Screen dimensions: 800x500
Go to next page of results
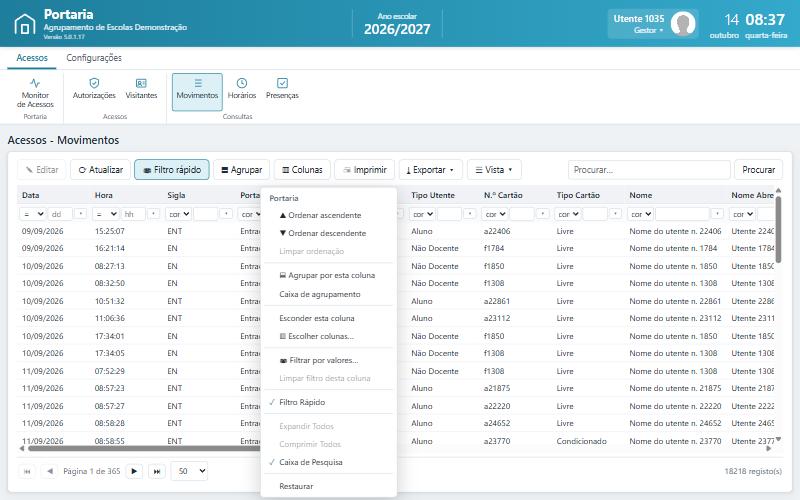134,471
